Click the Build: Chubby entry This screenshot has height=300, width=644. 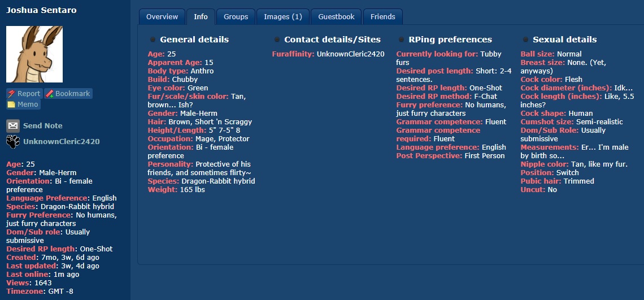pyautogui.click(x=173, y=79)
